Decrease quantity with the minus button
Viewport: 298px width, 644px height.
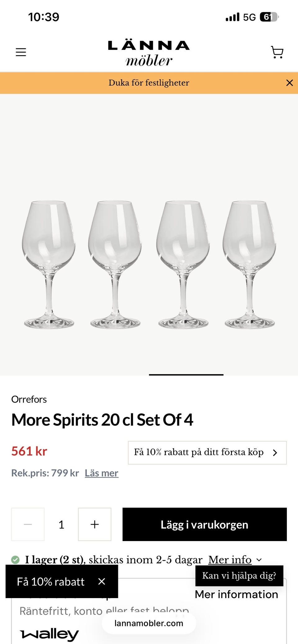[x=28, y=524]
